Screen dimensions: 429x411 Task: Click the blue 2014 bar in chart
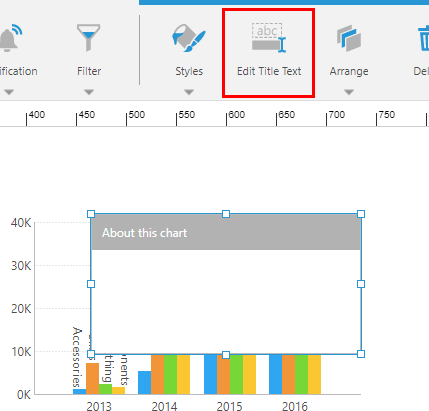click(x=144, y=383)
